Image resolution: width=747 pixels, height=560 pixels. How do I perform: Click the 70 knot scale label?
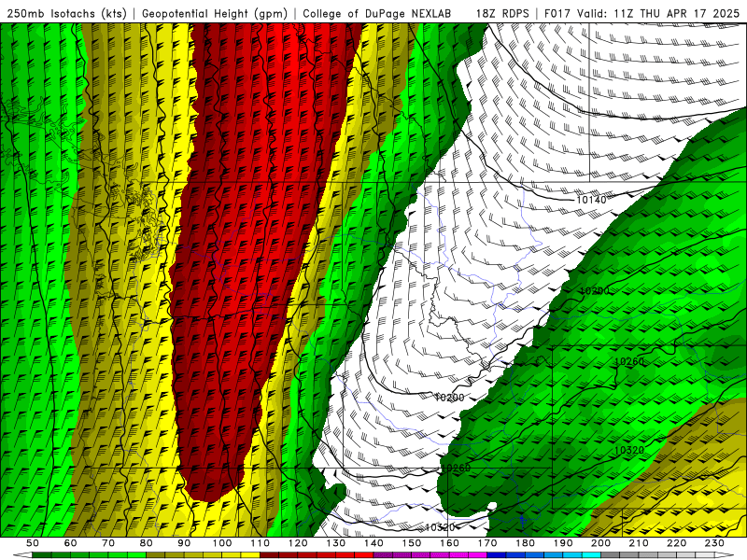[x=108, y=543]
